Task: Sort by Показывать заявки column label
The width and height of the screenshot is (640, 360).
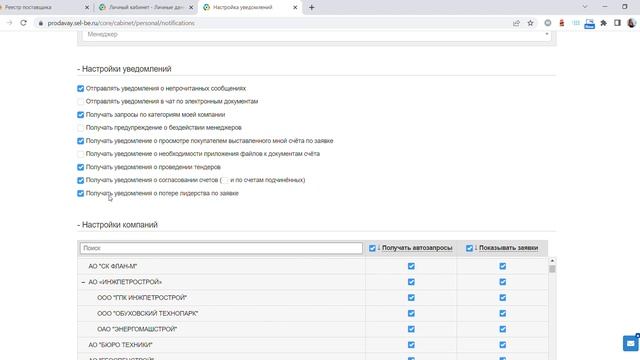Action: click(508, 248)
